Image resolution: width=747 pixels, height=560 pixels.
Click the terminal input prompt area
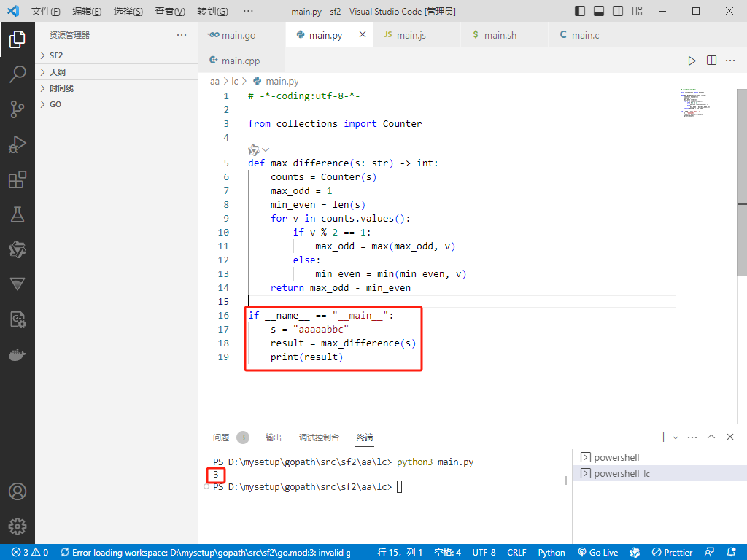click(x=400, y=486)
